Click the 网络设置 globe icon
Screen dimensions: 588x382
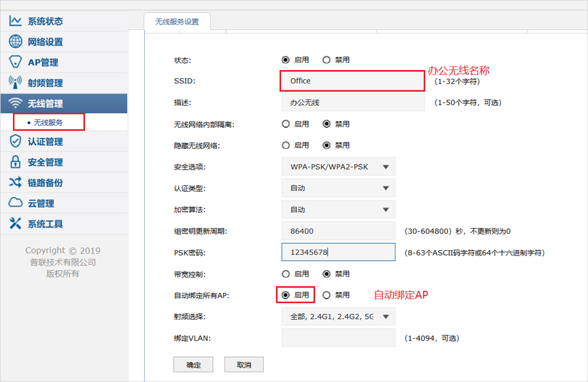[x=15, y=42]
